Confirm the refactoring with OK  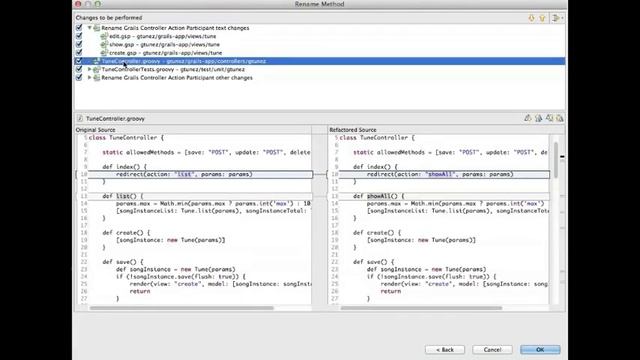click(x=540, y=350)
